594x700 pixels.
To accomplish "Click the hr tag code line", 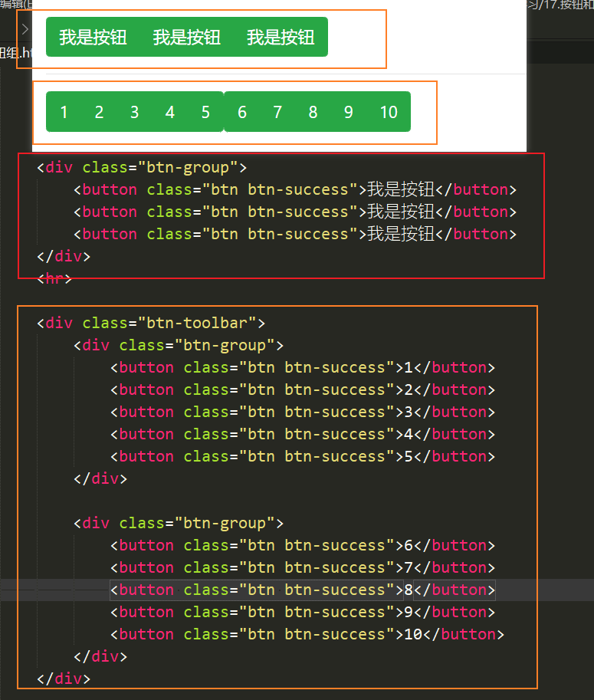I will (x=54, y=278).
